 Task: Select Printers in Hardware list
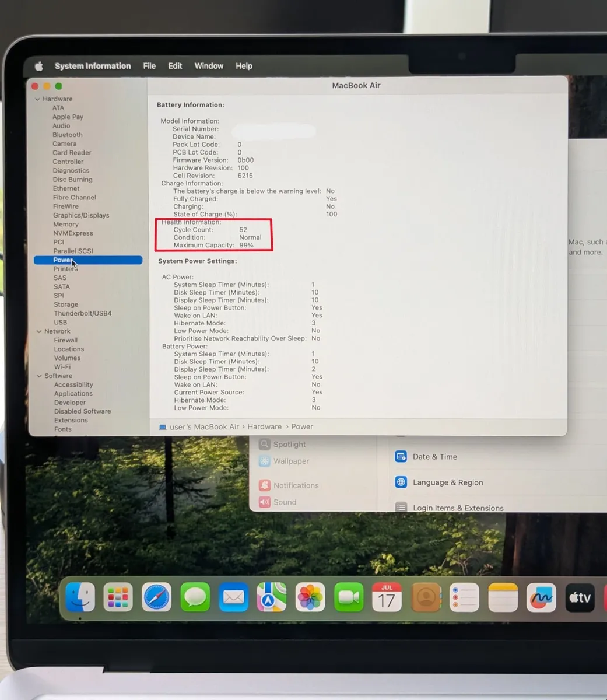[x=65, y=269]
